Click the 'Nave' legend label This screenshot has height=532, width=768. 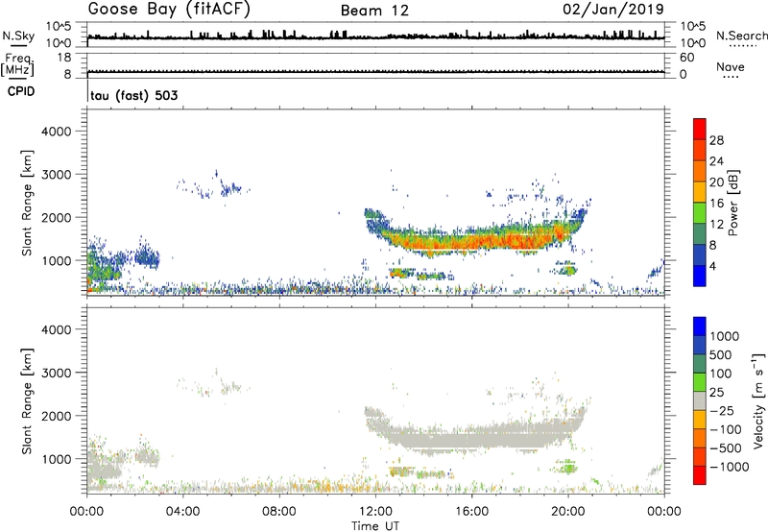pyautogui.click(x=731, y=67)
